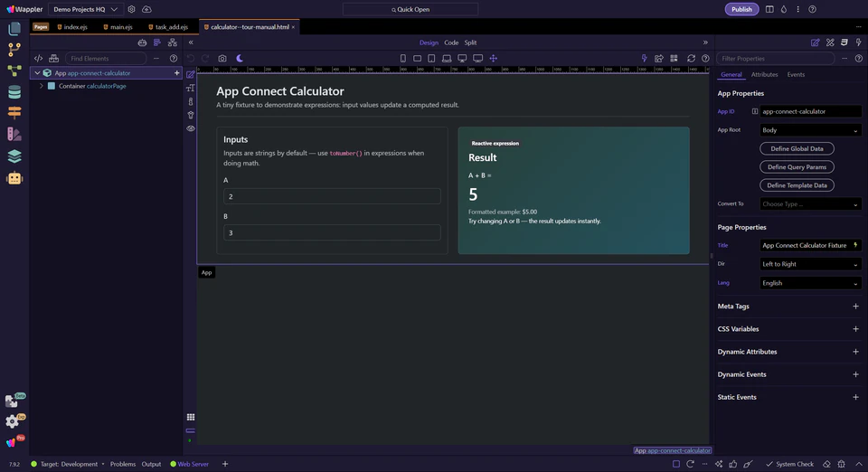Click the Quick Open search box
This screenshot has height=472, width=868.
(x=410, y=9)
